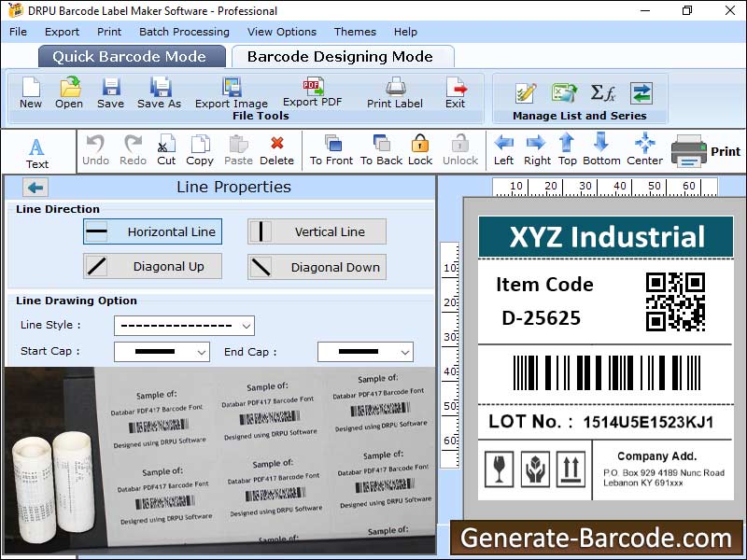
Task: Click the Diagonal Down button
Action: coord(316,266)
